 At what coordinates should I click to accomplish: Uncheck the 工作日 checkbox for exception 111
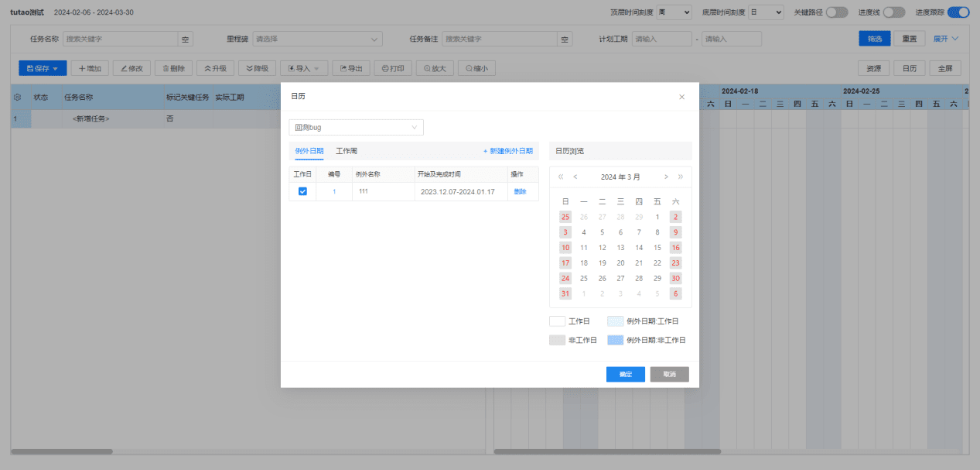click(302, 191)
